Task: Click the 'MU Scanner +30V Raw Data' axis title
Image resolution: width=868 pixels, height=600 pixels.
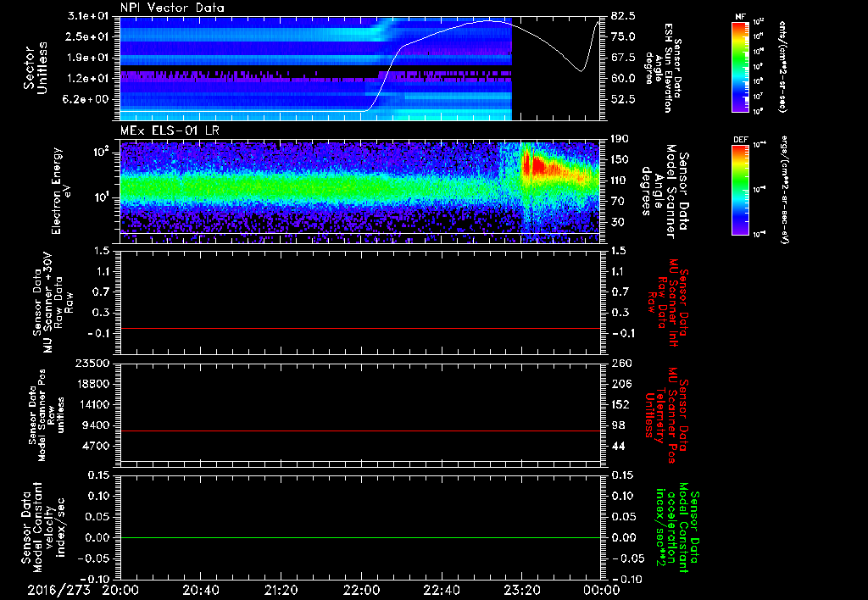Action: [52, 303]
